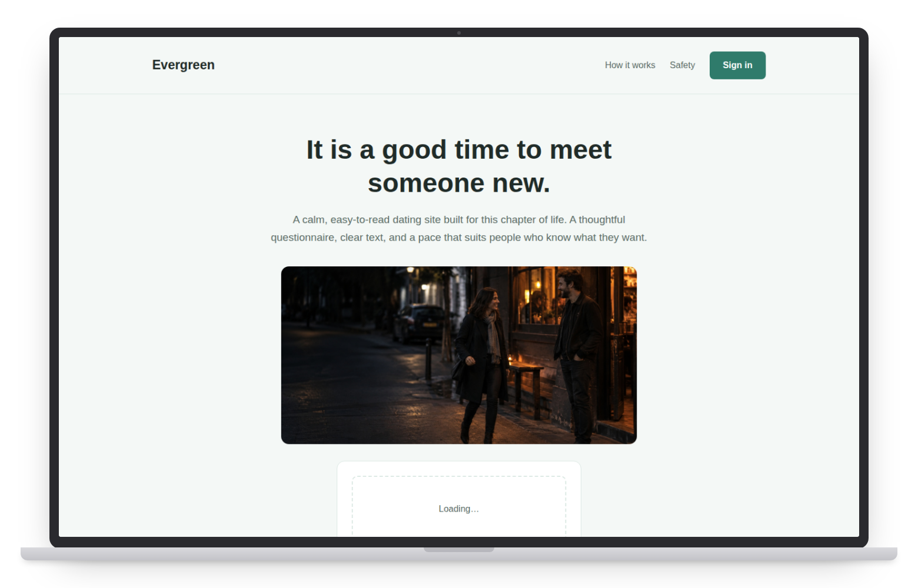Viewport: 918px width, 588px height.
Task: Click the calm dating site description paragraph
Action: point(459,228)
